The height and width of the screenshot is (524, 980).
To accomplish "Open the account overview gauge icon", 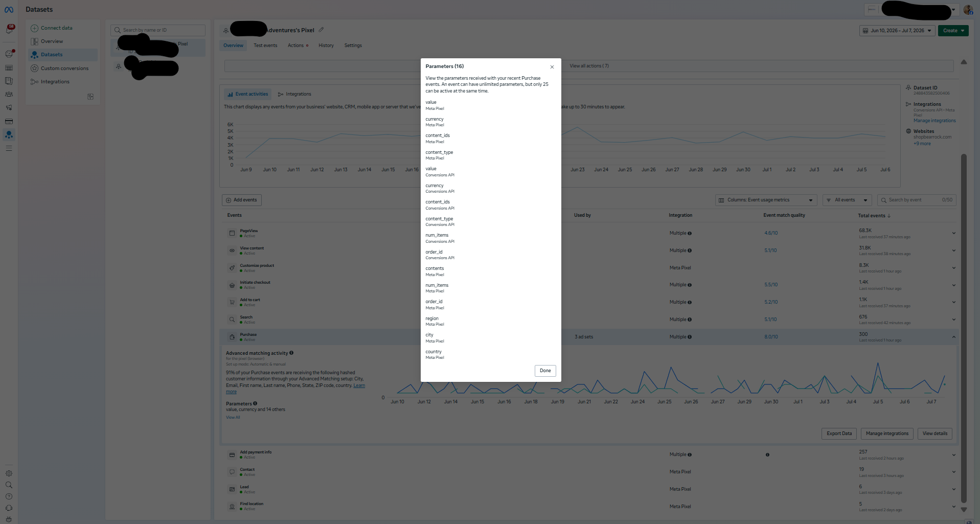I will [x=9, y=54].
